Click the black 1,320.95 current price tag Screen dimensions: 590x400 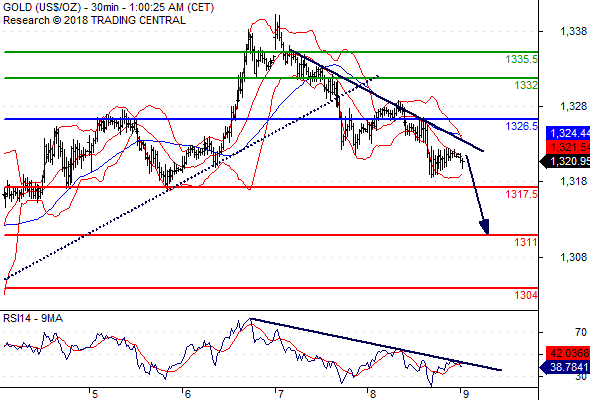click(565, 161)
